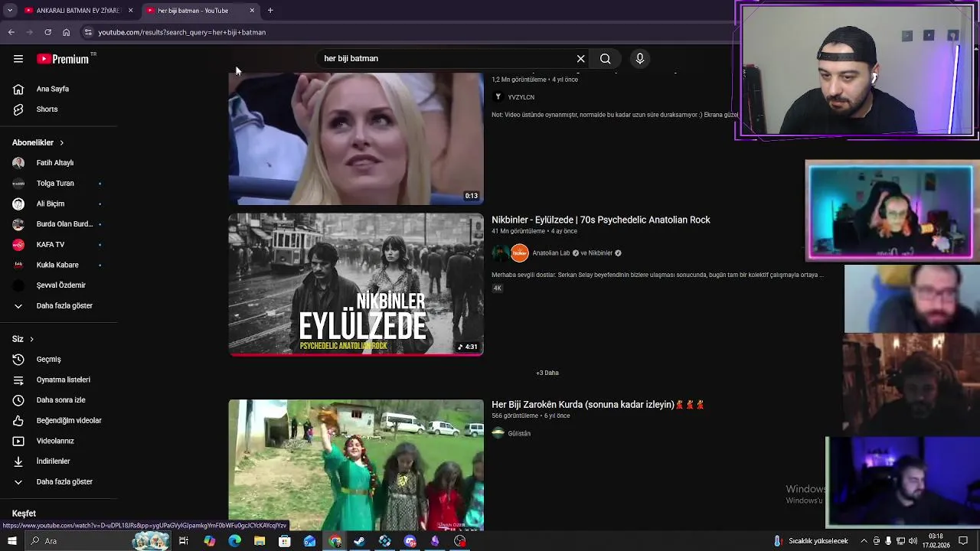Open Outlook from the taskbar

309,541
